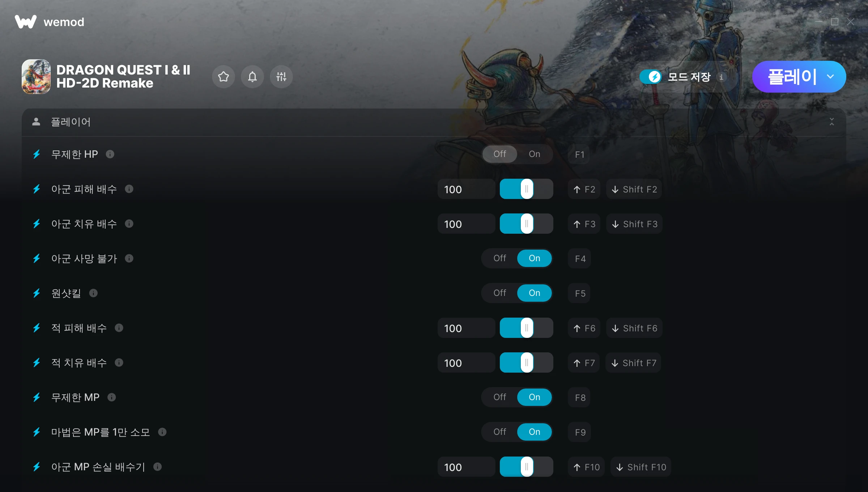Adjust the 아군 피해 배수 slider

pyautogui.click(x=527, y=189)
